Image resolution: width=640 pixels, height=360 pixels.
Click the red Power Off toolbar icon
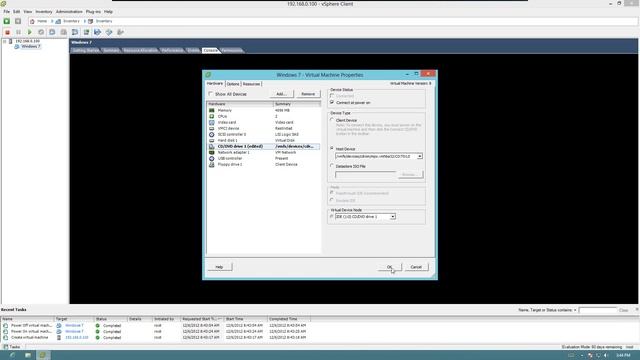7,32
